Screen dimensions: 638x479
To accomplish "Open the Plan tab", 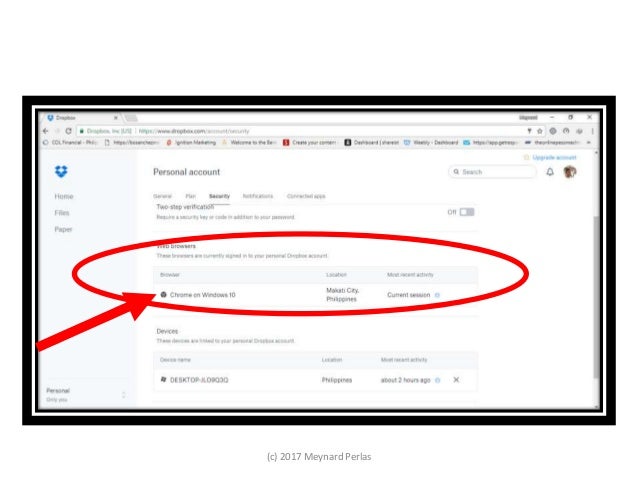I will click(x=190, y=196).
